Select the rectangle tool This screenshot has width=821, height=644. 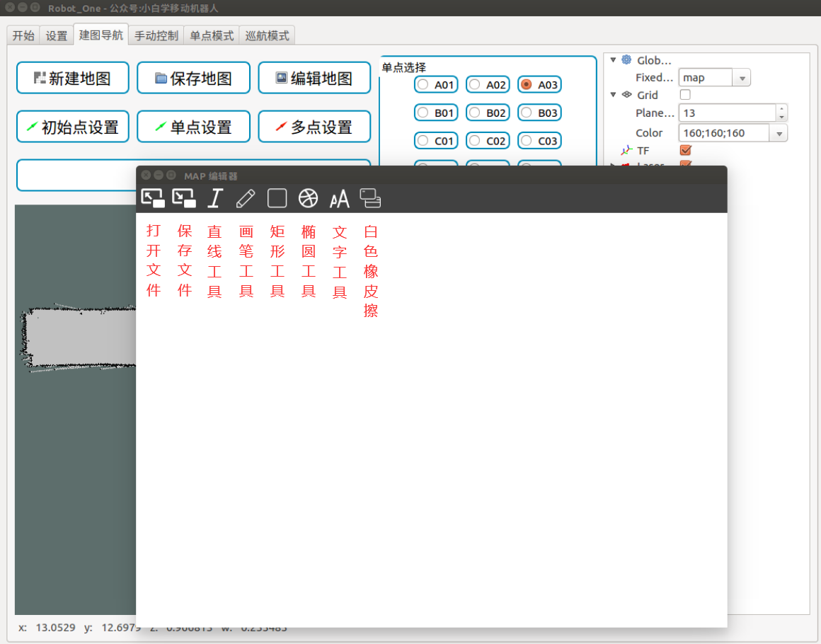click(277, 198)
